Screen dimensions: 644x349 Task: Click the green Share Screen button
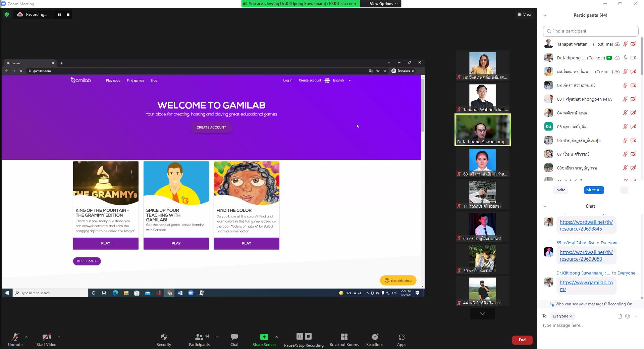pyautogui.click(x=264, y=340)
